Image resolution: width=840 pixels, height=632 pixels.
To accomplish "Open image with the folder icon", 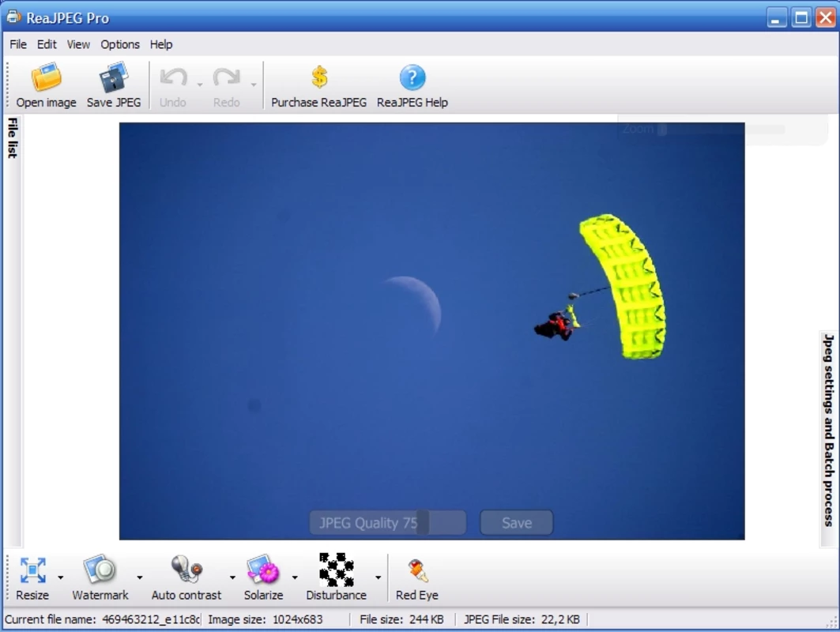I will (x=46, y=85).
